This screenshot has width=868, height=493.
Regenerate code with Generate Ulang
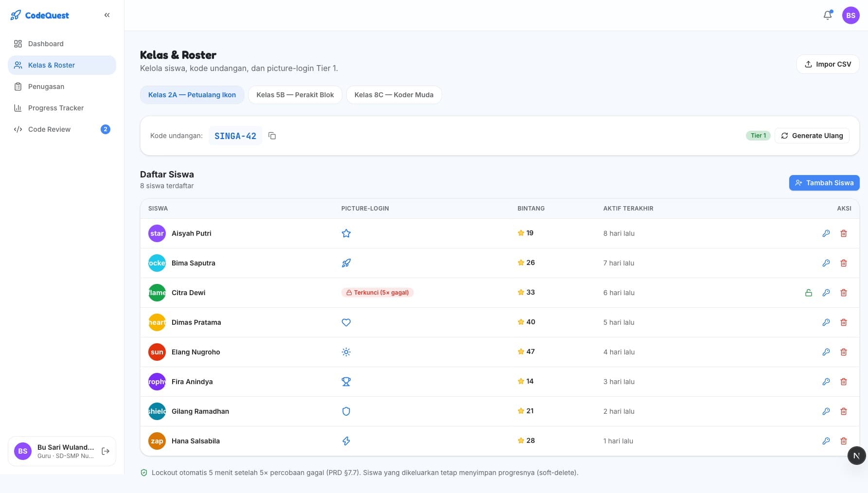tap(812, 136)
